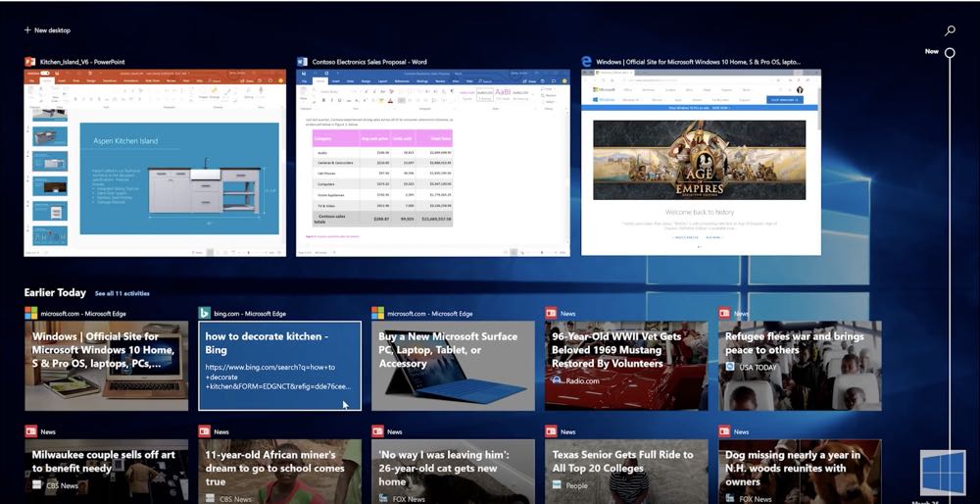
Task: Click the Windows logo tile in the lower right corner
Action: [943, 472]
